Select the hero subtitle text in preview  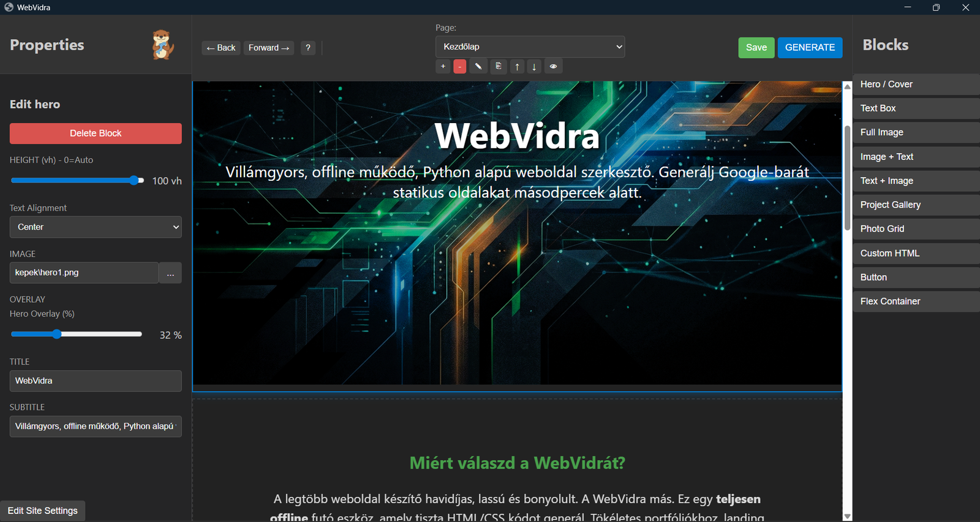tap(517, 182)
